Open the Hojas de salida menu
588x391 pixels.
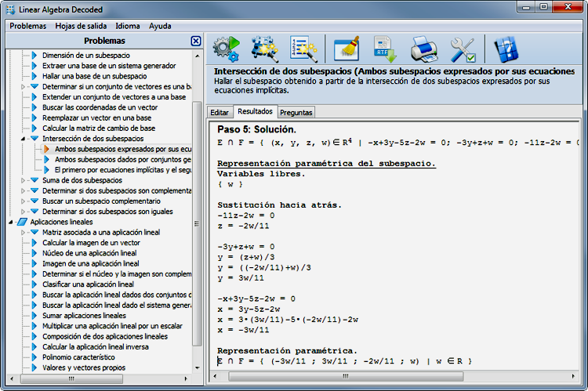81,26
